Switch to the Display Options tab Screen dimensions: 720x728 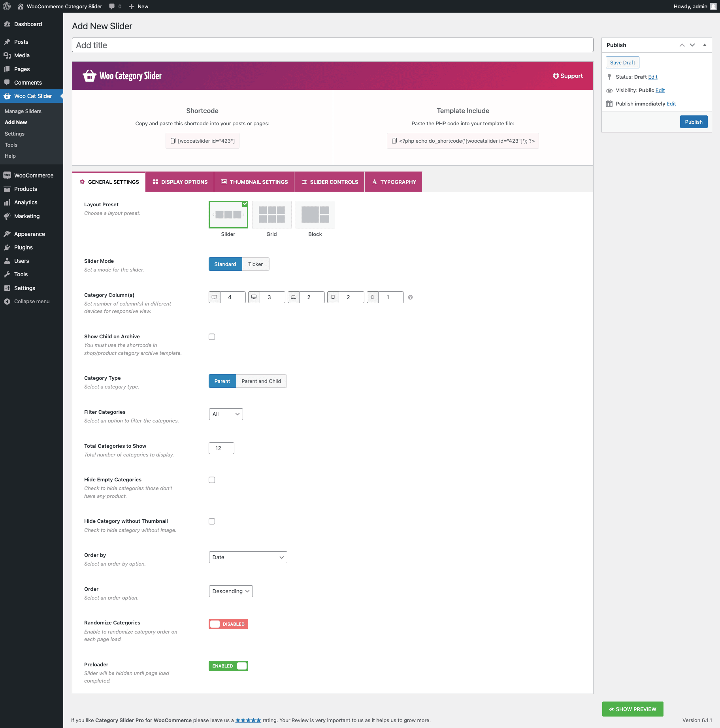point(180,182)
